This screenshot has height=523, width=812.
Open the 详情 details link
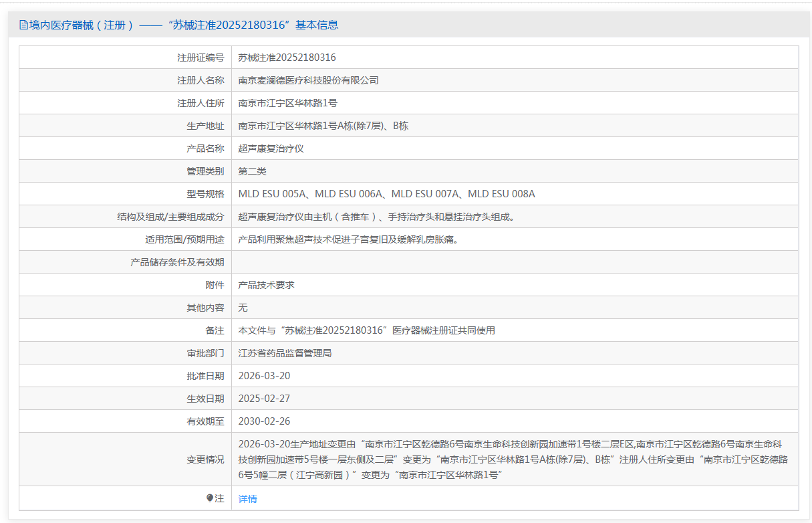pos(247,499)
